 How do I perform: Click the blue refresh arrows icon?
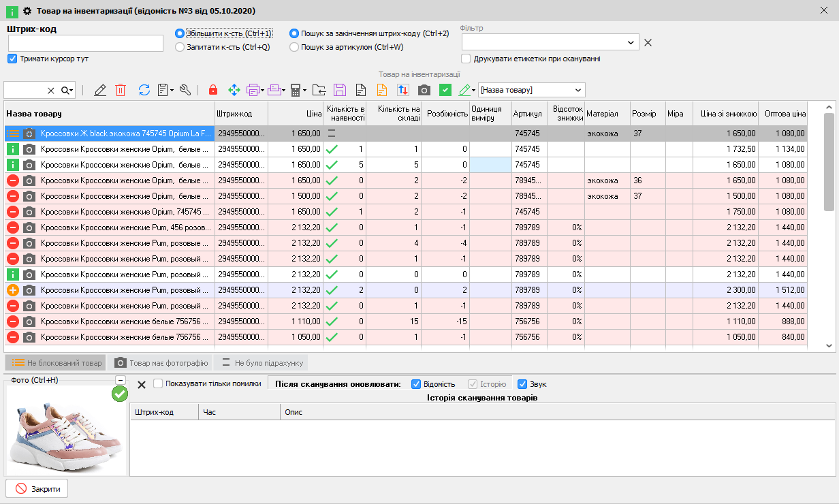(x=144, y=90)
